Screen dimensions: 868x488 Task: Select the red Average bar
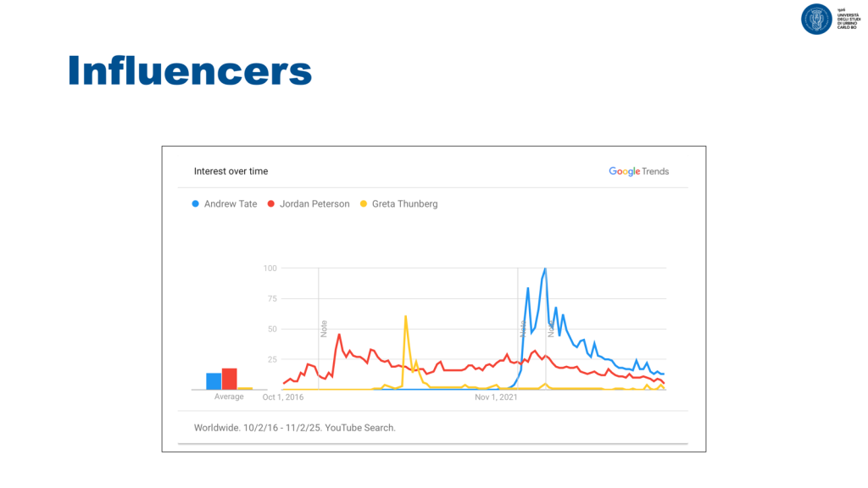[x=229, y=379]
